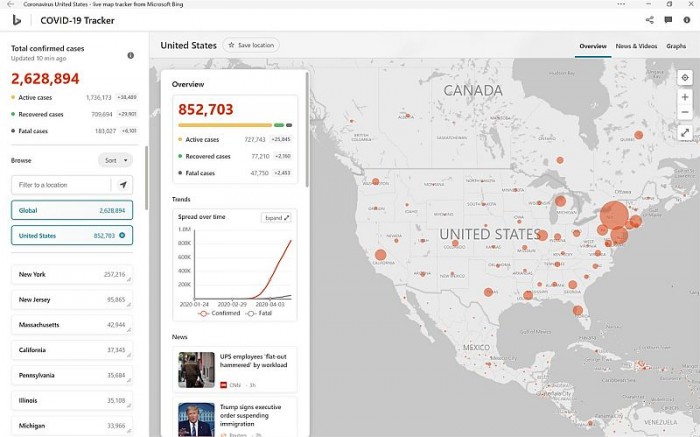Center map on my location

685,78
